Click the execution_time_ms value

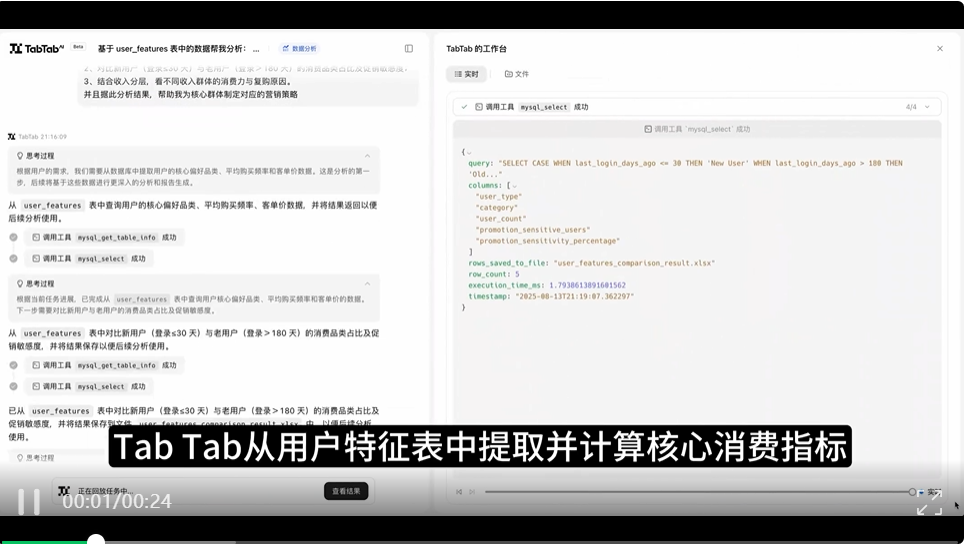(587, 285)
